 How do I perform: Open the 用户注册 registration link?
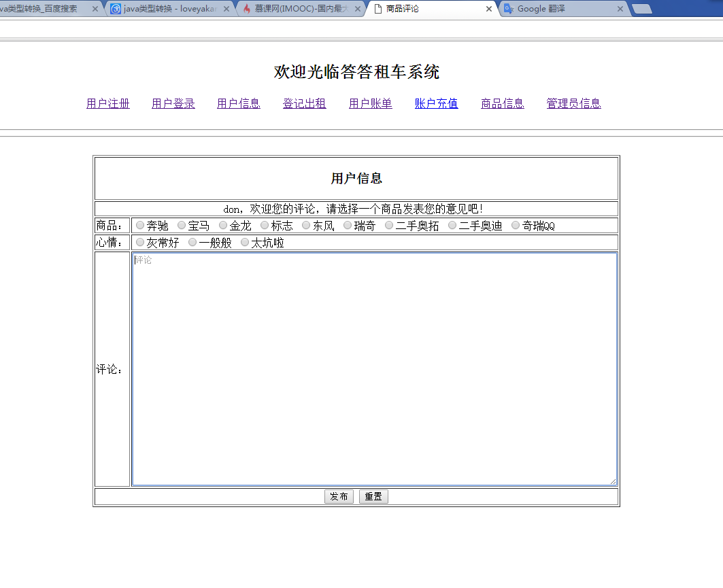[108, 103]
